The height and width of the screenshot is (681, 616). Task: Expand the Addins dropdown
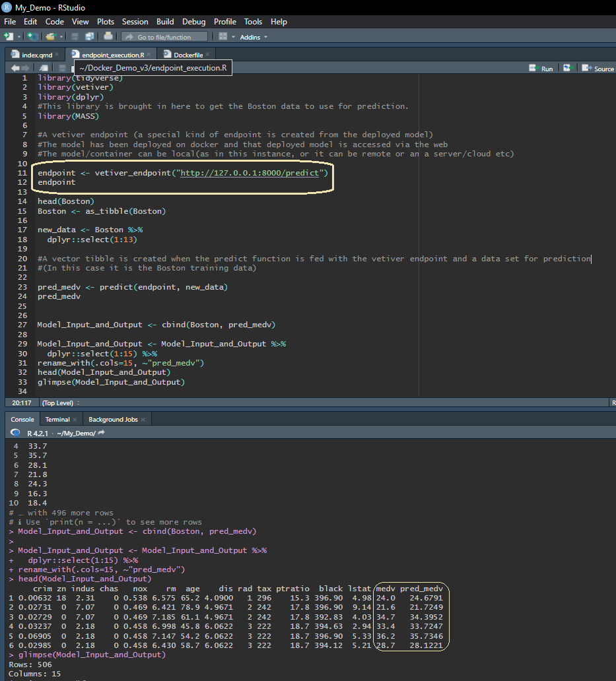click(x=254, y=37)
